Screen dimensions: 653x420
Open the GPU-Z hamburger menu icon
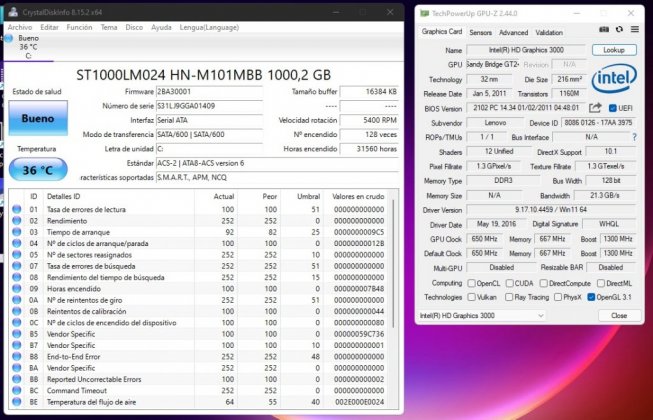[x=634, y=29]
